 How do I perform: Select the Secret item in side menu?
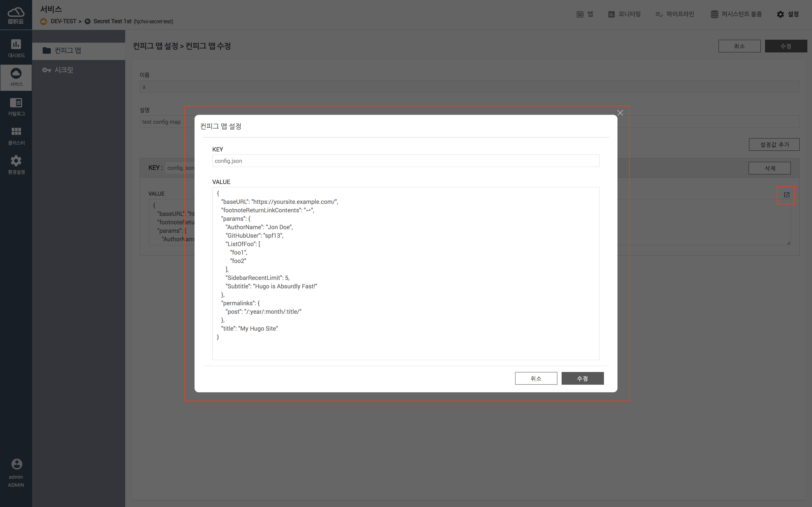click(x=64, y=70)
